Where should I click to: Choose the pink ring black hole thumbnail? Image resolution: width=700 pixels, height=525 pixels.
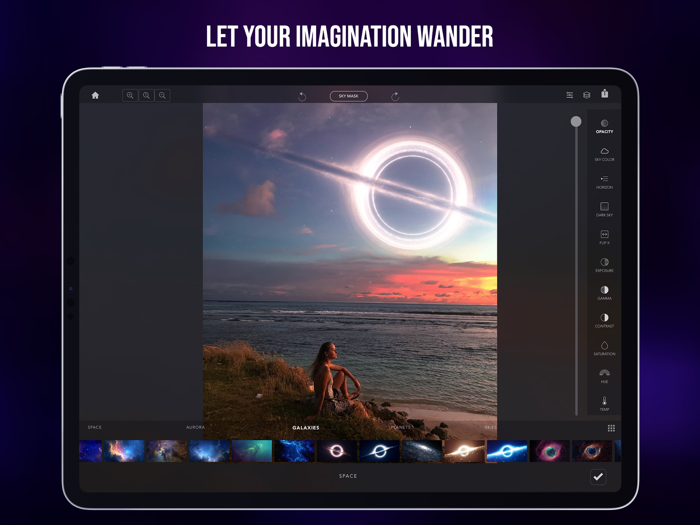coord(337,451)
